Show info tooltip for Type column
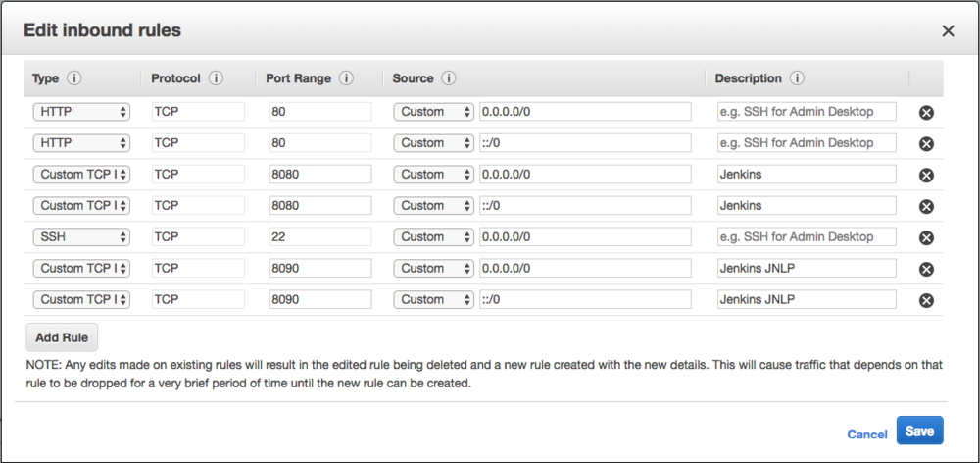Image resolution: width=980 pixels, height=463 pixels. point(74,78)
